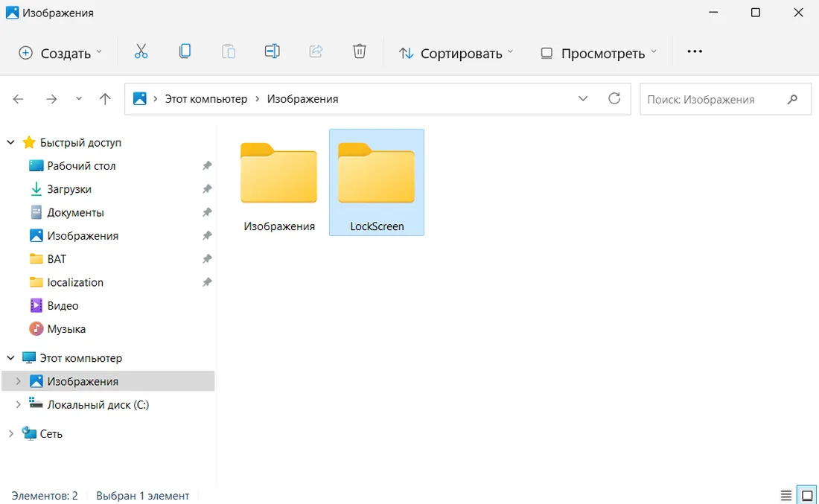Select Загрузки in Quick access sidebar
The height and width of the screenshot is (504, 819).
[x=69, y=189]
